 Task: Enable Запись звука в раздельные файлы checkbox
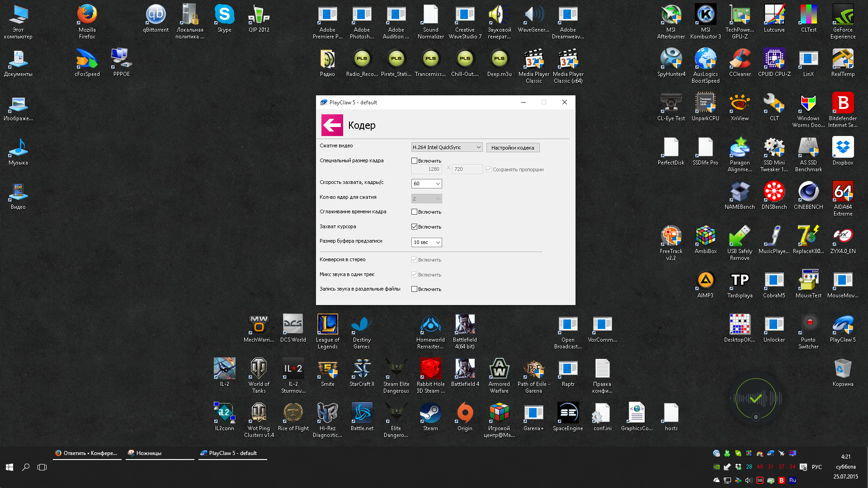[x=414, y=289]
